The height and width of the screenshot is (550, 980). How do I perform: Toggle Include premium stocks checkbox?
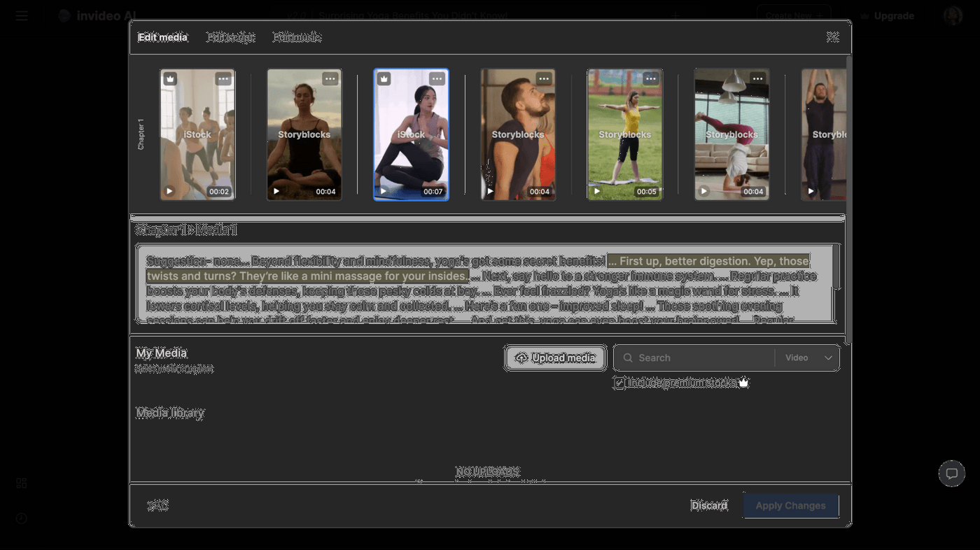pyautogui.click(x=619, y=383)
